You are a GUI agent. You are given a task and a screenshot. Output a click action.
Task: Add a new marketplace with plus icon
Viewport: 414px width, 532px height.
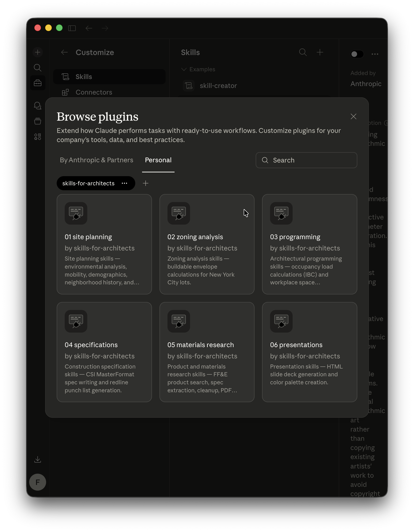145,183
